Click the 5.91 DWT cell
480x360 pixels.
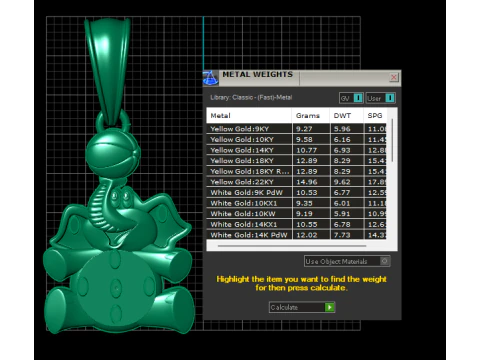(347, 214)
